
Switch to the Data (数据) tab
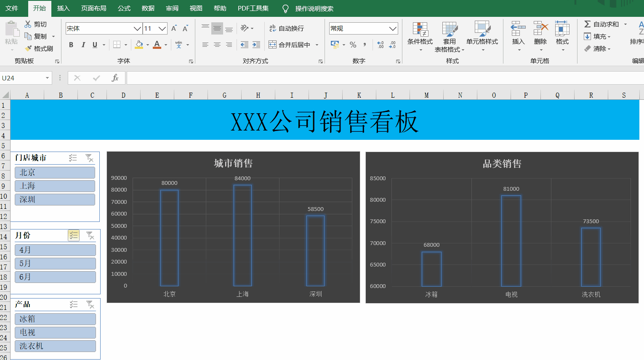click(148, 8)
